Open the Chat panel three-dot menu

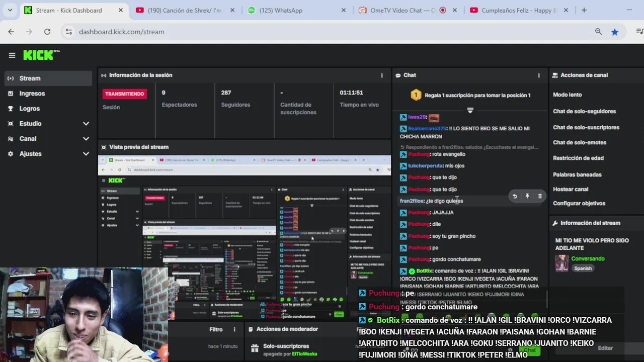[539, 75]
